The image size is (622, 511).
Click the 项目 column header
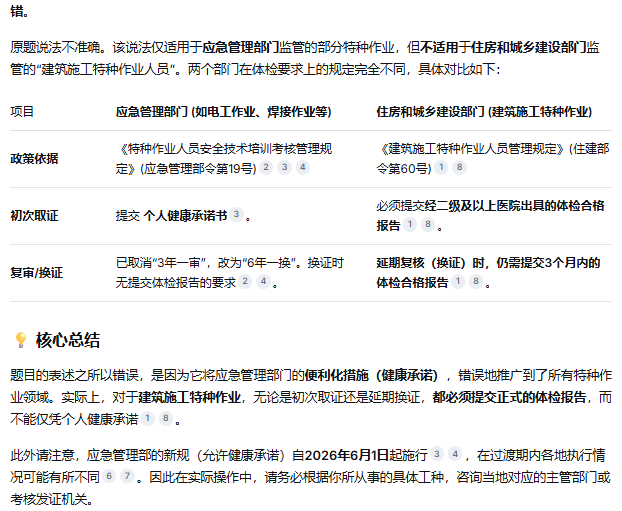click(22, 111)
